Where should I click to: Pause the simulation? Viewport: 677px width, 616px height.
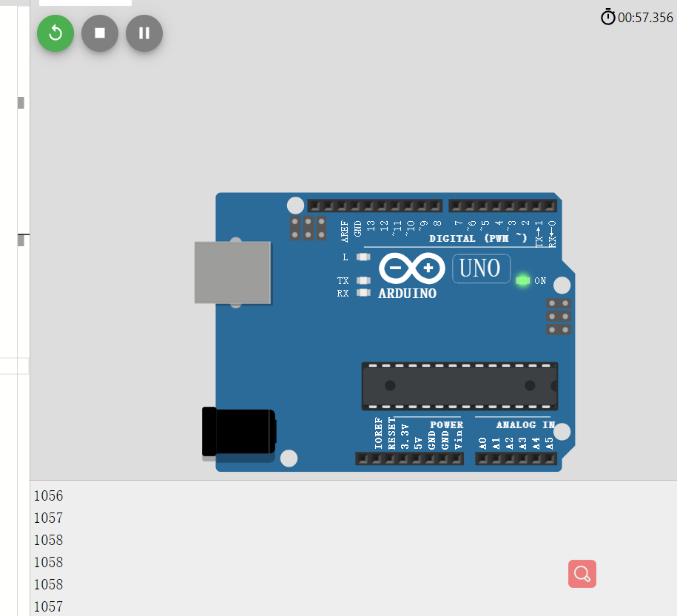(x=144, y=33)
